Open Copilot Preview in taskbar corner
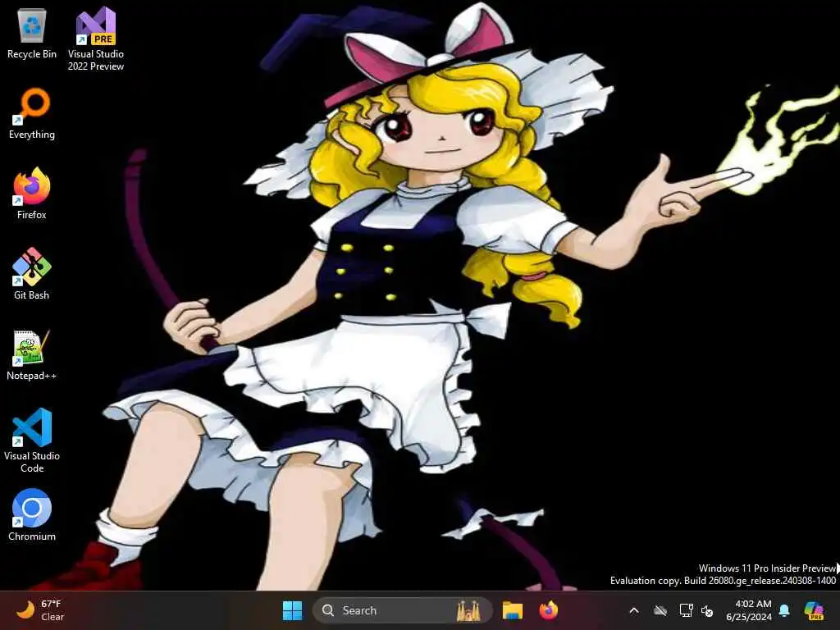Screen dimensions: 840x630 (815, 610)
